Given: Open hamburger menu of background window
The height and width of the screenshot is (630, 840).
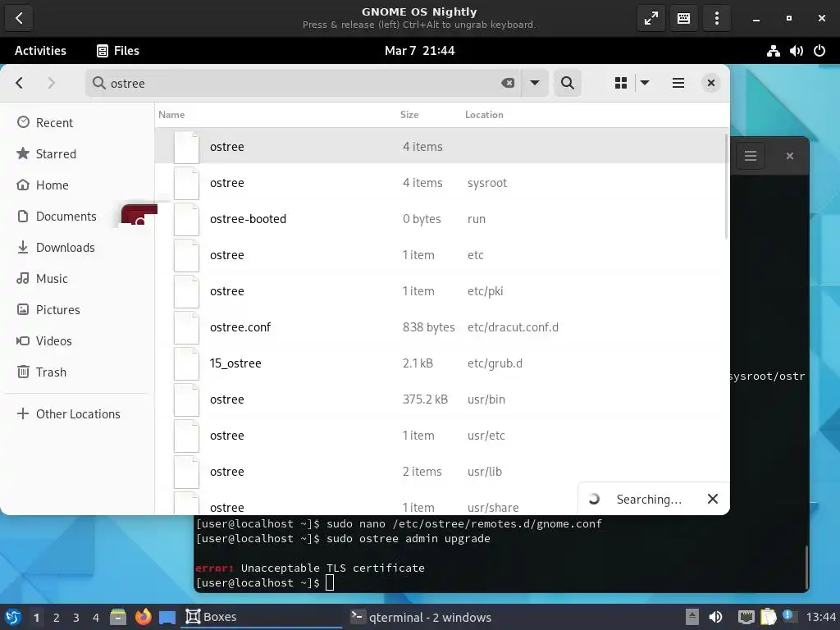Looking at the screenshot, I should (750, 156).
